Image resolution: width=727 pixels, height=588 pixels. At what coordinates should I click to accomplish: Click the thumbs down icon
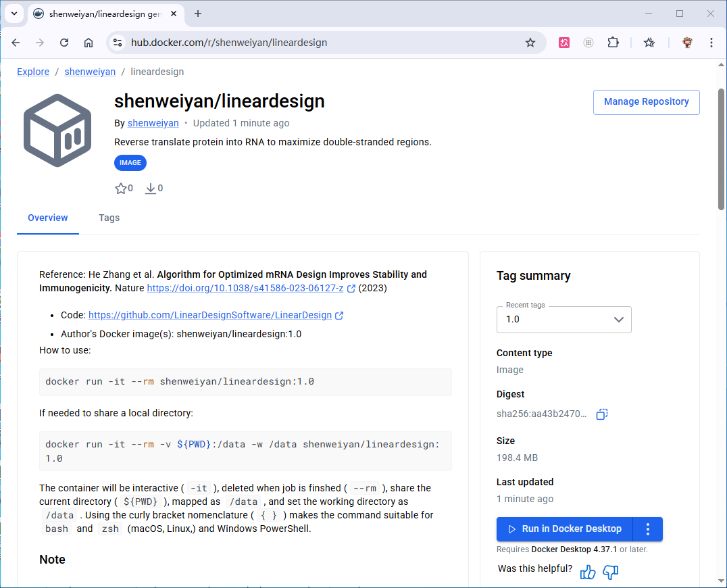[x=611, y=572]
